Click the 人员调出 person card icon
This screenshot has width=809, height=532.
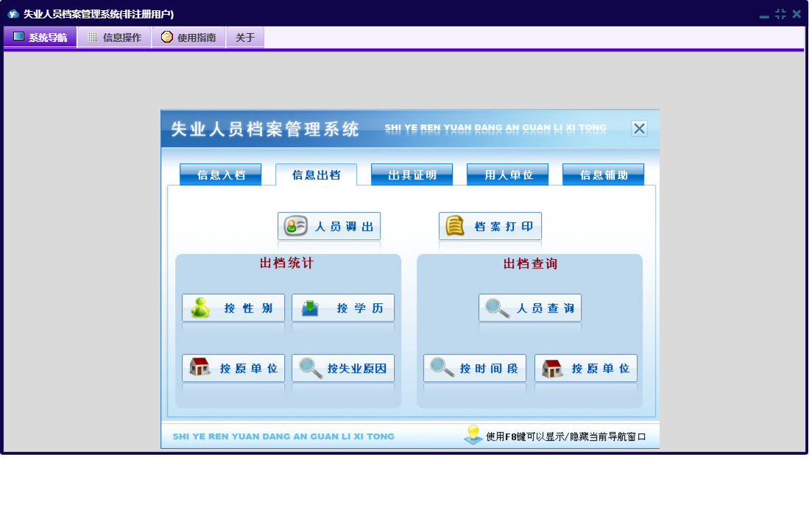point(296,227)
